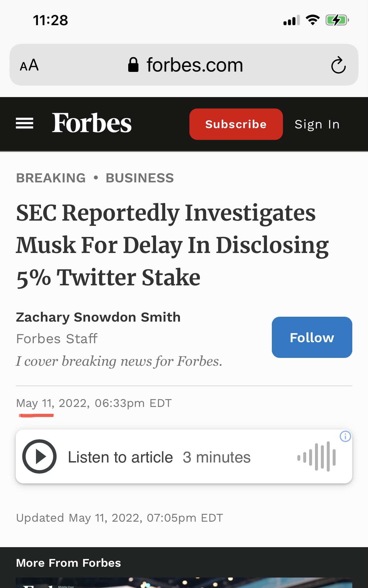Screen dimensions: 368x588
Task: Go to the Forbes logo homepage
Action: 92,124
